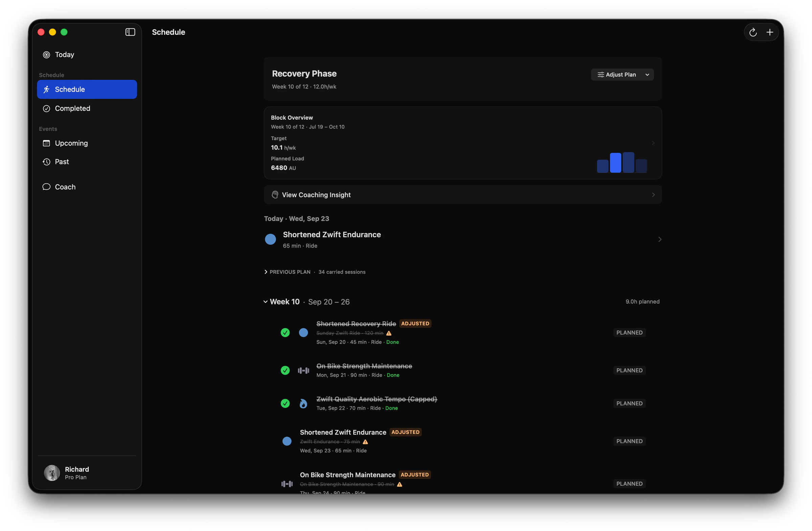Screen dimensions: 812x531
Task: Go to Upcoming events in sidebar
Action: pyautogui.click(x=87, y=143)
